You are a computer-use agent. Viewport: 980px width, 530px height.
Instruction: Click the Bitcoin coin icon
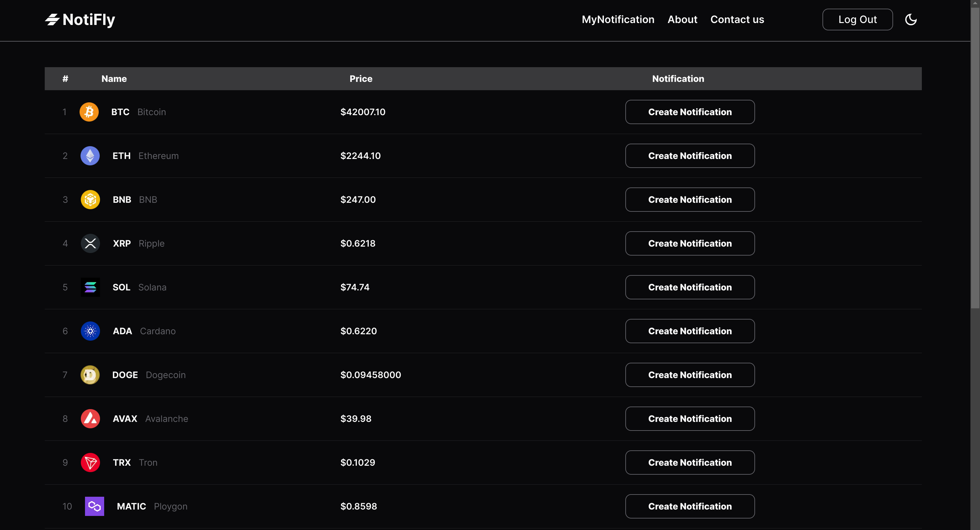(x=89, y=112)
